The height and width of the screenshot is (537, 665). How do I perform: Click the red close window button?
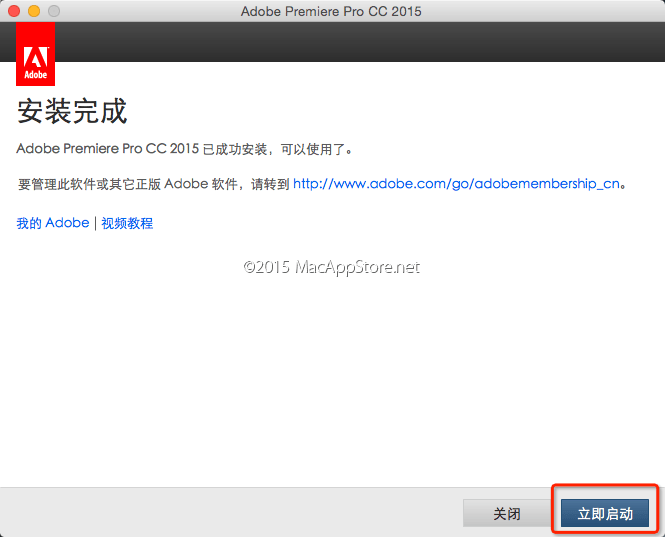14,11
